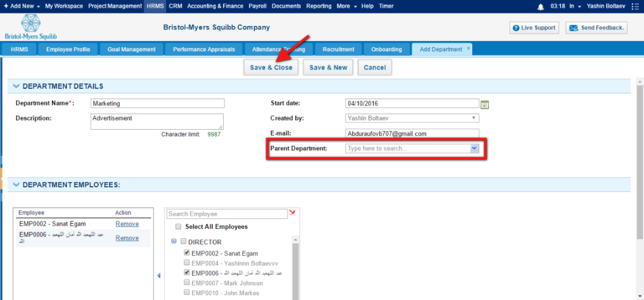
Task: Uncheck the EMP0006 employee checkbox
Action: pos(187,273)
